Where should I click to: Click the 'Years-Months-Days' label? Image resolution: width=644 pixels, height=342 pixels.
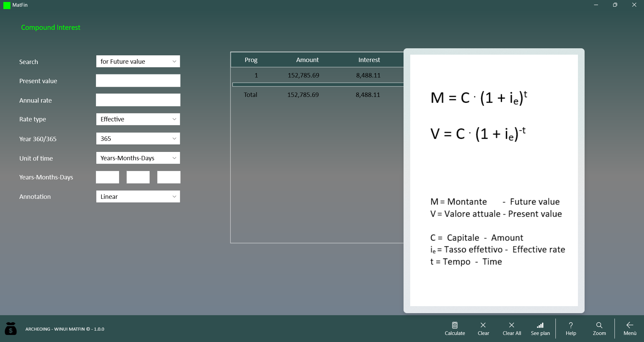(x=46, y=177)
